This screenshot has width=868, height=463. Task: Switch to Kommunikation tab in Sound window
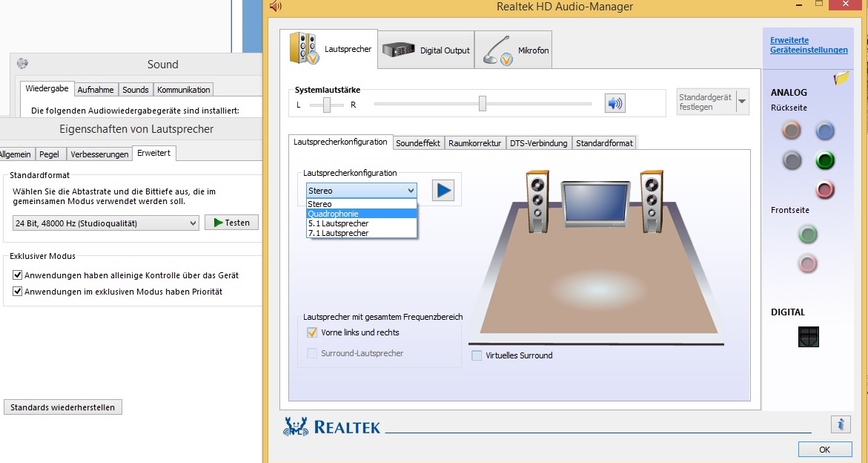pyautogui.click(x=184, y=90)
